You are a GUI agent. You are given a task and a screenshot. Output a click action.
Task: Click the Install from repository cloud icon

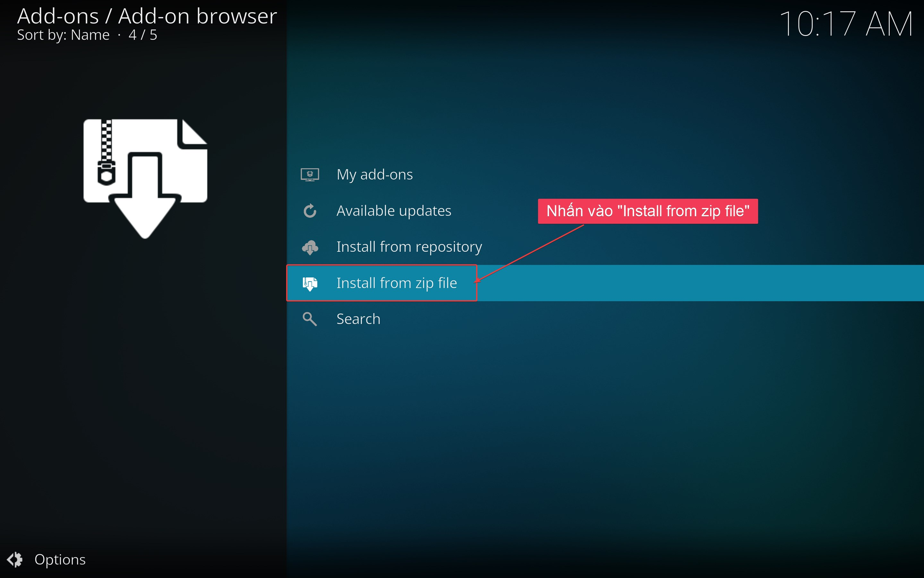tap(310, 247)
